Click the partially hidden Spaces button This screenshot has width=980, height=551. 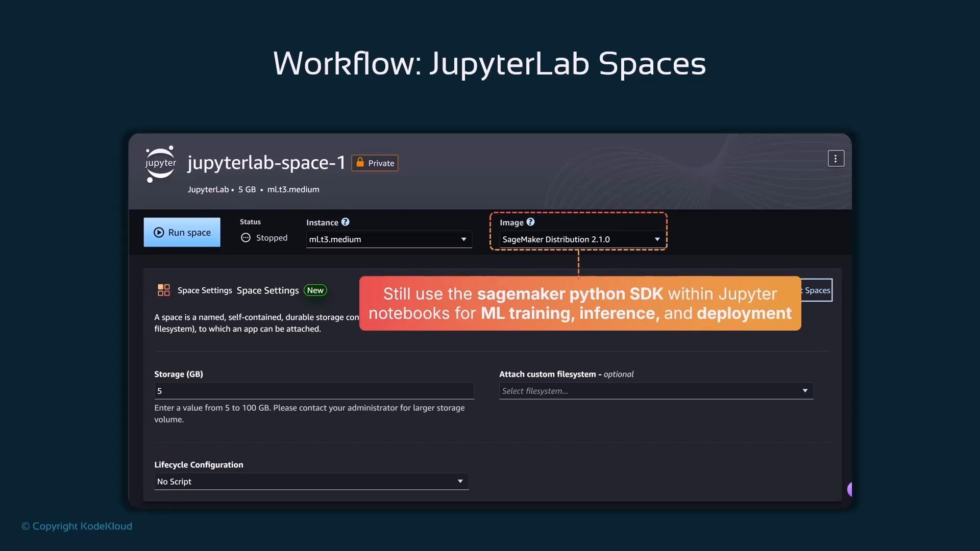coord(817,290)
